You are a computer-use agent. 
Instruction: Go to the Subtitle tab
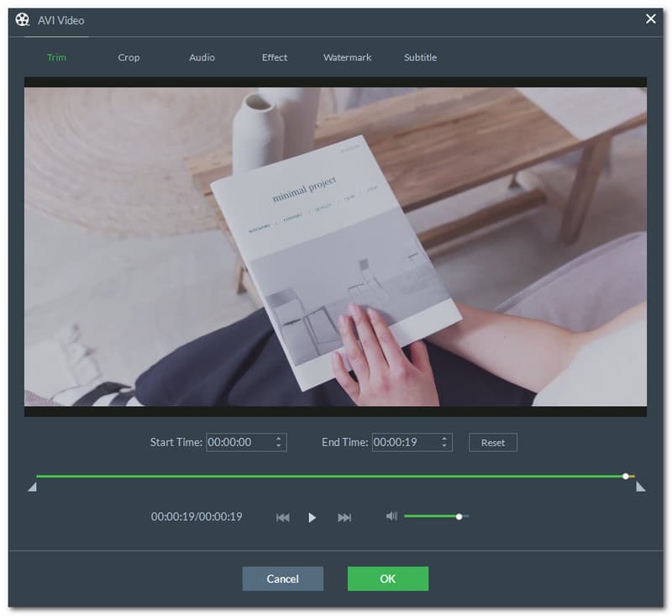click(421, 57)
